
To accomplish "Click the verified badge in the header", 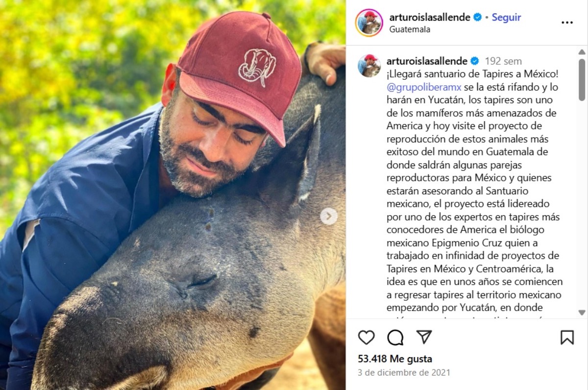I will coord(478,17).
